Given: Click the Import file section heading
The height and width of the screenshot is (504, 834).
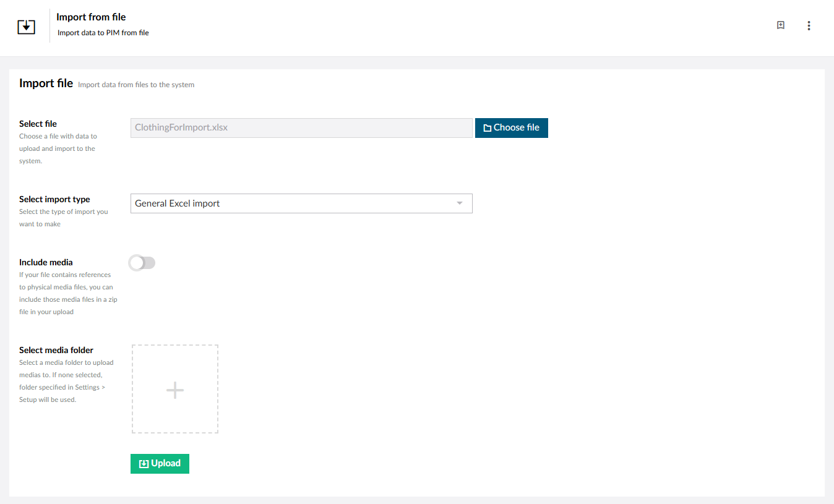Looking at the screenshot, I should point(46,83).
